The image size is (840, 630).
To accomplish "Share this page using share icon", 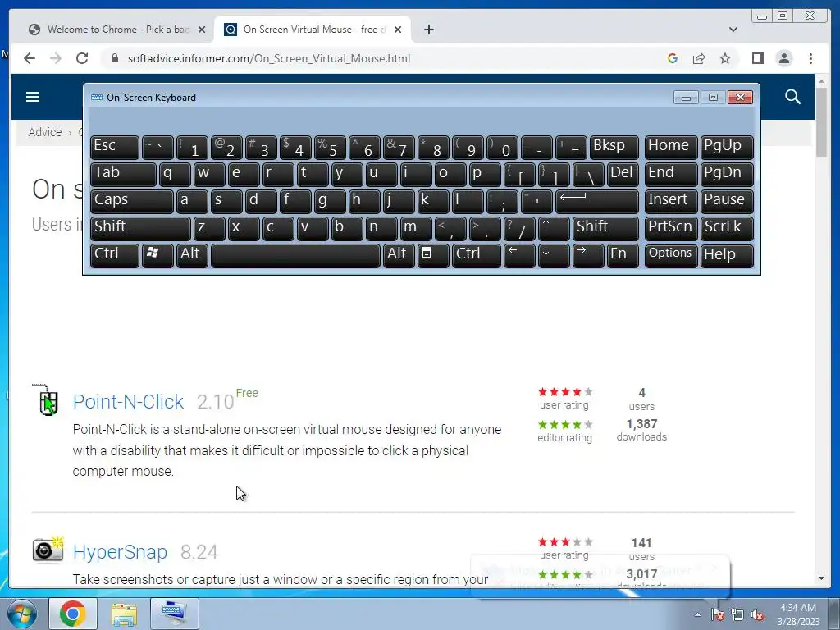I will click(x=699, y=58).
